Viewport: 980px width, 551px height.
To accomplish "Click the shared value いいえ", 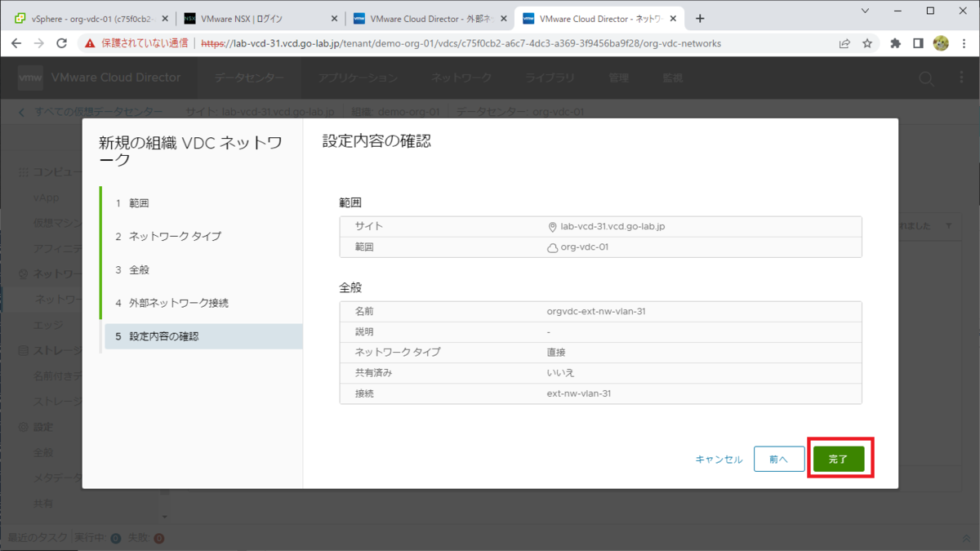I will 561,373.
